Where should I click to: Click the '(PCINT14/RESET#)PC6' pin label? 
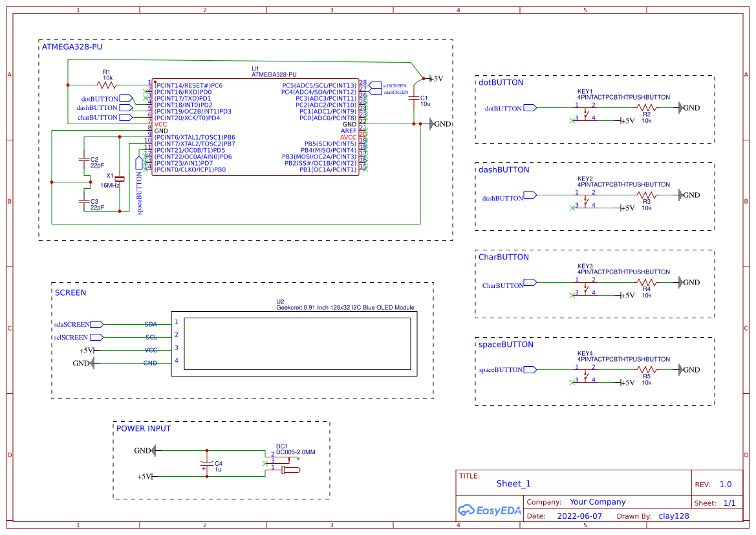(x=189, y=85)
